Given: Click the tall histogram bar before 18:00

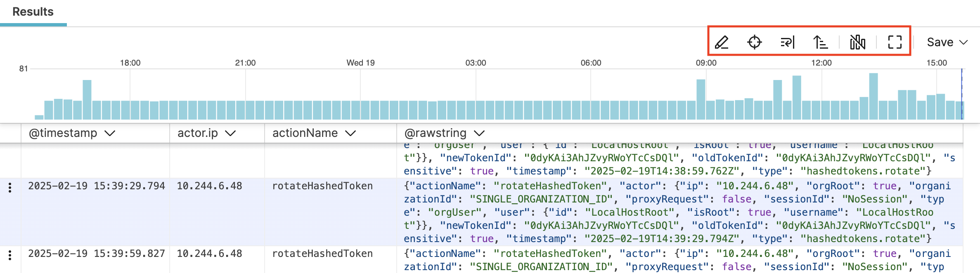Looking at the screenshot, I should pos(87,99).
